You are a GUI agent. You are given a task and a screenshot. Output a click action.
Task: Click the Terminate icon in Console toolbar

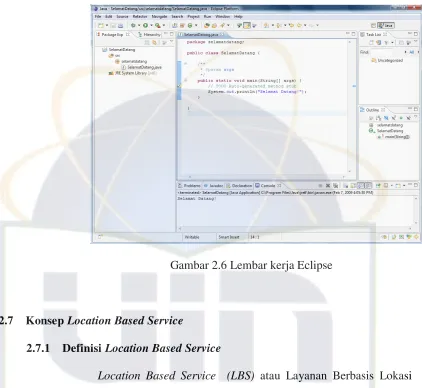click(x=320, y=186)
